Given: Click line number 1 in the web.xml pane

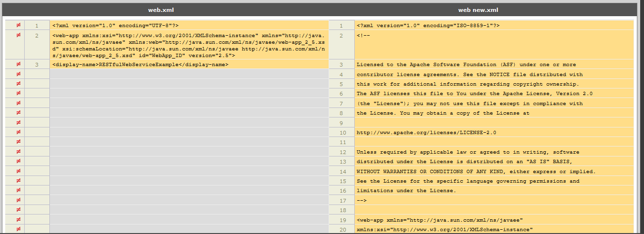Looking at the screenshot, I should 37,25.
